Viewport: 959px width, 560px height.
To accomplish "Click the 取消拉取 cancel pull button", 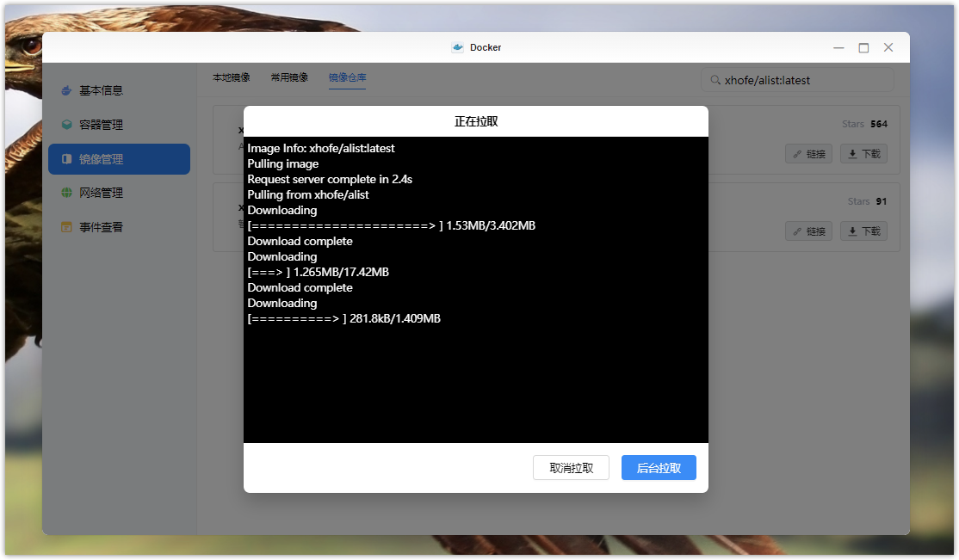I will [571, 468].
